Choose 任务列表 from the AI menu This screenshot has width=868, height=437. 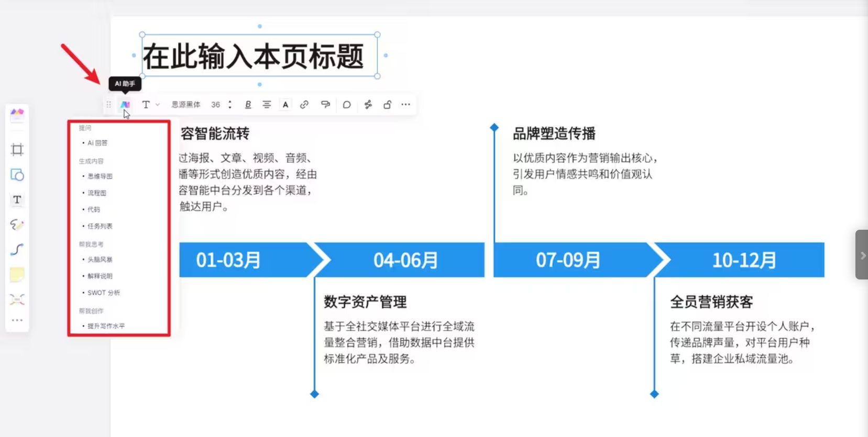(x=100, y=226)
